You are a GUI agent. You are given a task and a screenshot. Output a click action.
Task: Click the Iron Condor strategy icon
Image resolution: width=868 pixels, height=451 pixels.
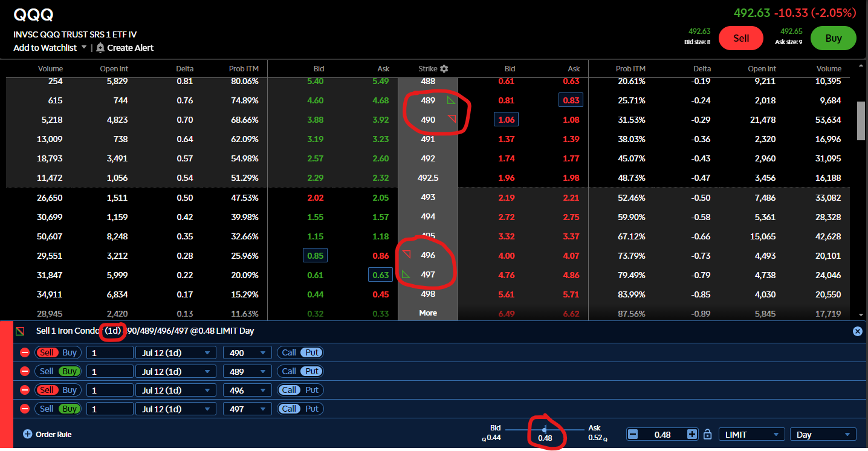click(x=21, y=331)
